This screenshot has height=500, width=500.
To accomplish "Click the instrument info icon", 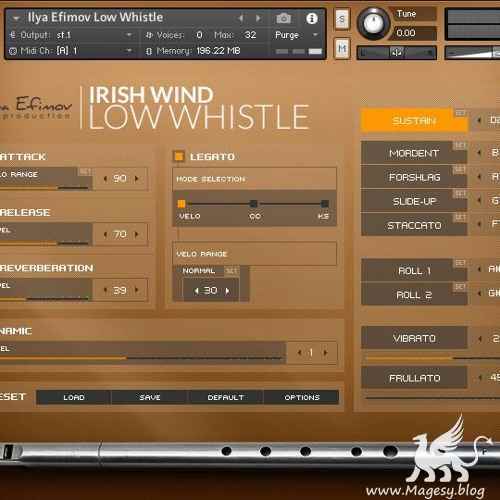I will tap(312, 18).
